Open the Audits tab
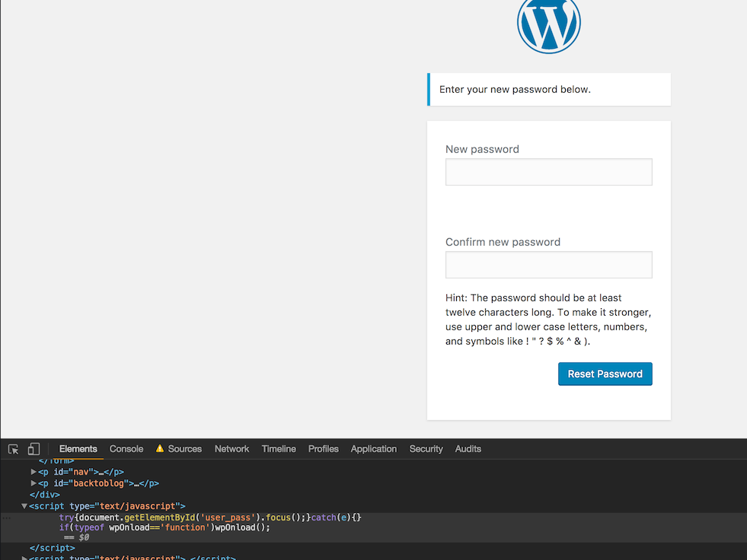Viewport: 747px width, 560px height. click(x=468, y=449)
